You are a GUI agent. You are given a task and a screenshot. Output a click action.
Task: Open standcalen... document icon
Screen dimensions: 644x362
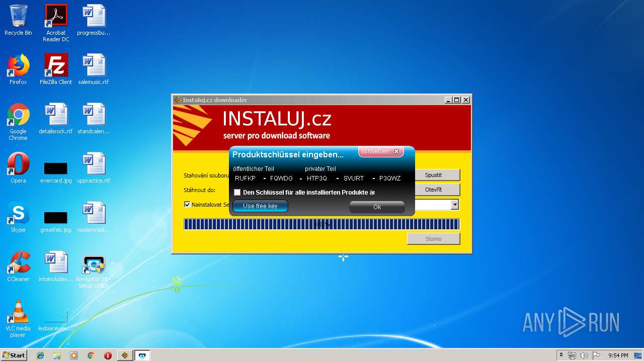pyautogui.click(x=94, y=119)
